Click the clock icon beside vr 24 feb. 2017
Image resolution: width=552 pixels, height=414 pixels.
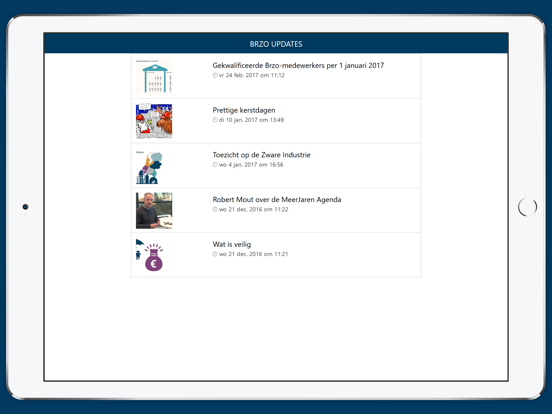tap(215, 75)
